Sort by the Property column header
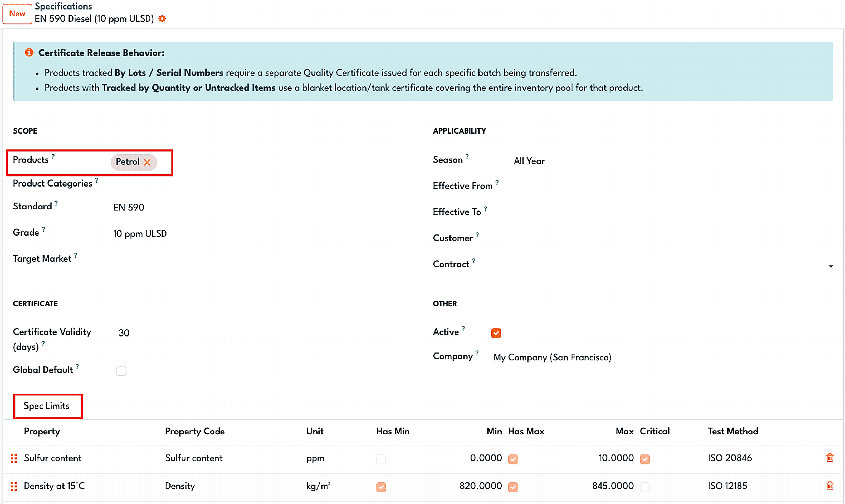The height and width of the screenshot is (504, 845). tap(42, 431)
